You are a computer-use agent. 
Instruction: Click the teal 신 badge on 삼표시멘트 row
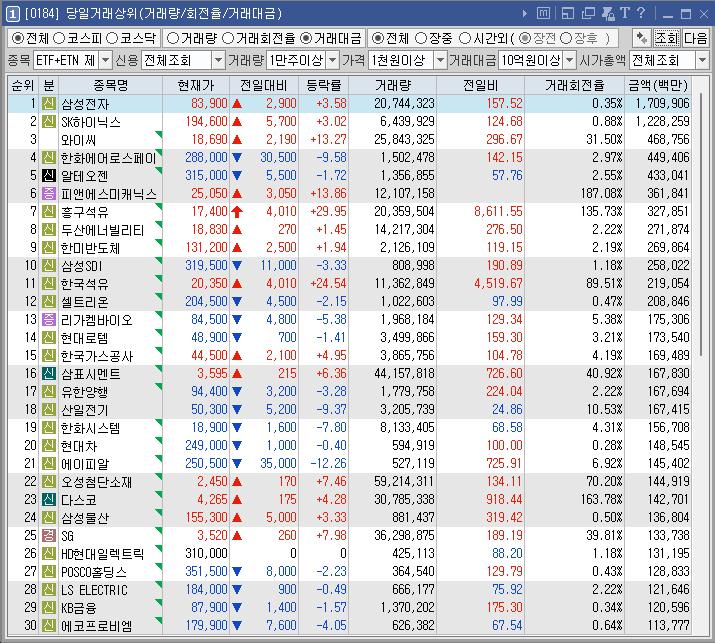(x=49, y=373)
